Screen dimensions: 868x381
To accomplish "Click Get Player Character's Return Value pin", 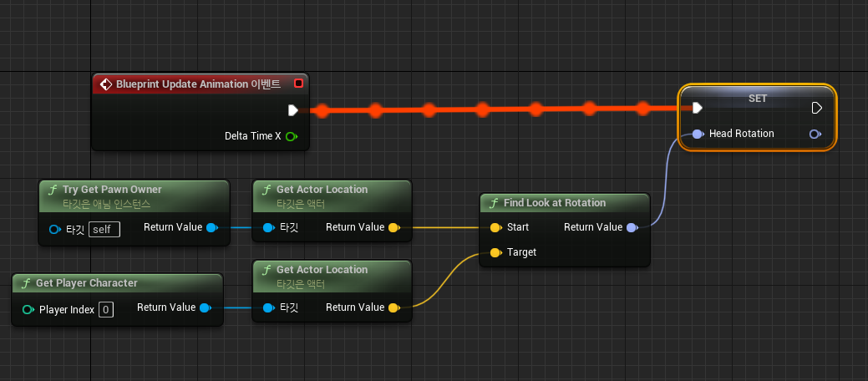I will coord(206,308).
